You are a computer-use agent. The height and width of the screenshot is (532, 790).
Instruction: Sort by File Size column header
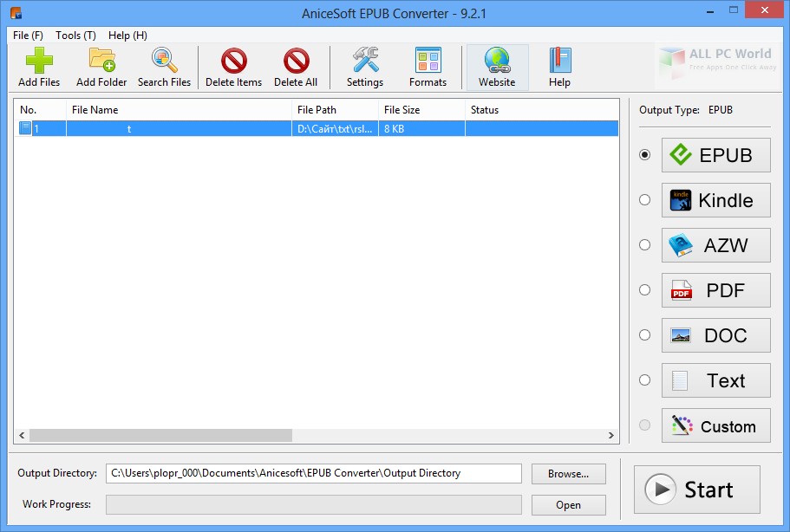click(421, 110)
